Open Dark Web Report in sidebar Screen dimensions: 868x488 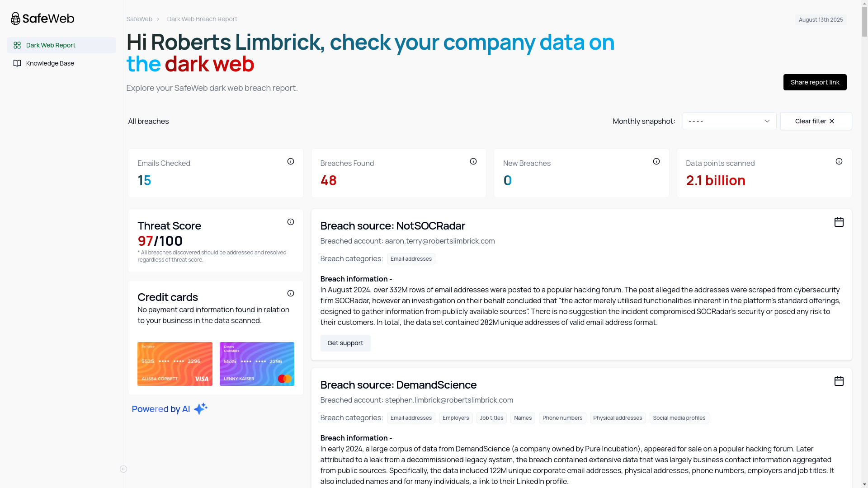pos(61,45)
